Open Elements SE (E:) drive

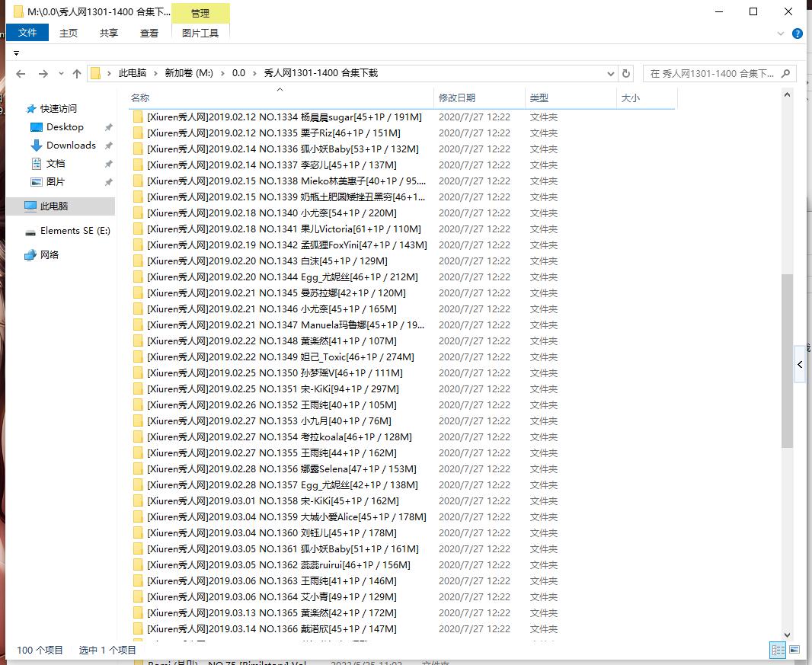tap(75, 231)
